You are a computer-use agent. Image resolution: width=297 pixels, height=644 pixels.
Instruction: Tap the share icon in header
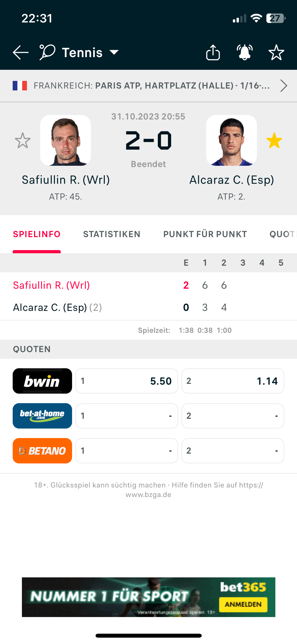(x=213, y=52)
